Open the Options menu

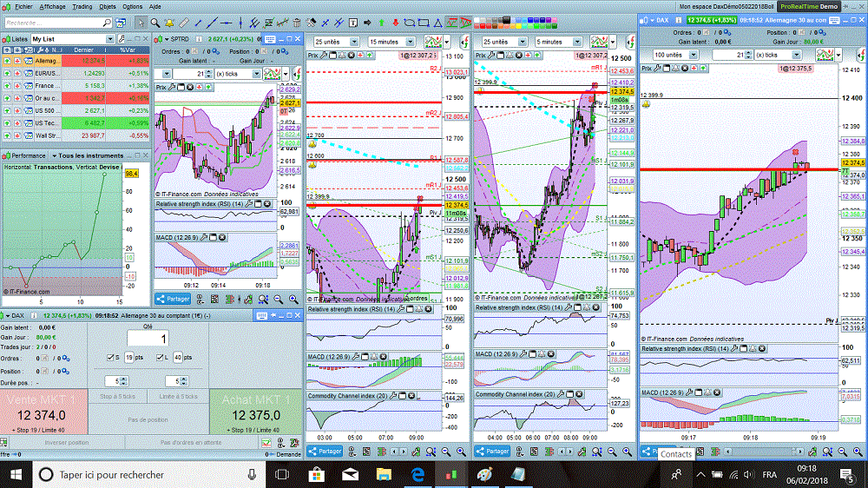pyautogui.click(x=132, y=6)
